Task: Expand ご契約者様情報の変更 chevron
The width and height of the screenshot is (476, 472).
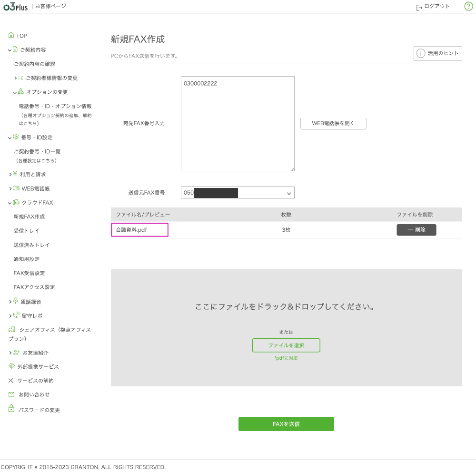Action: pos(16,78)
